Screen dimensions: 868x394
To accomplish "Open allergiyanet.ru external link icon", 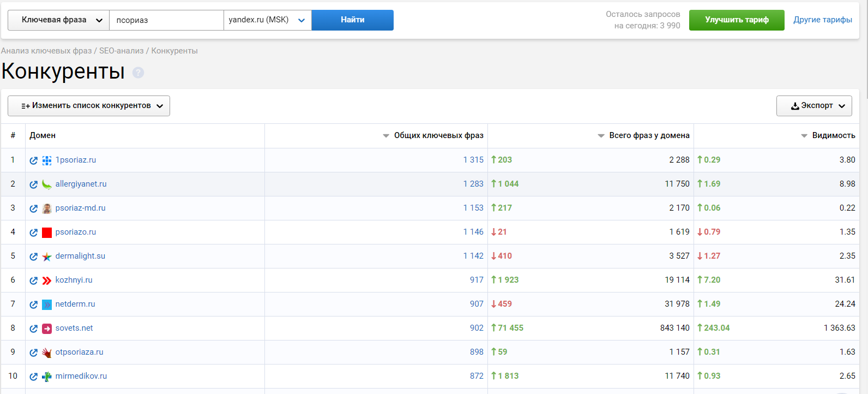I will coord(33,184).
